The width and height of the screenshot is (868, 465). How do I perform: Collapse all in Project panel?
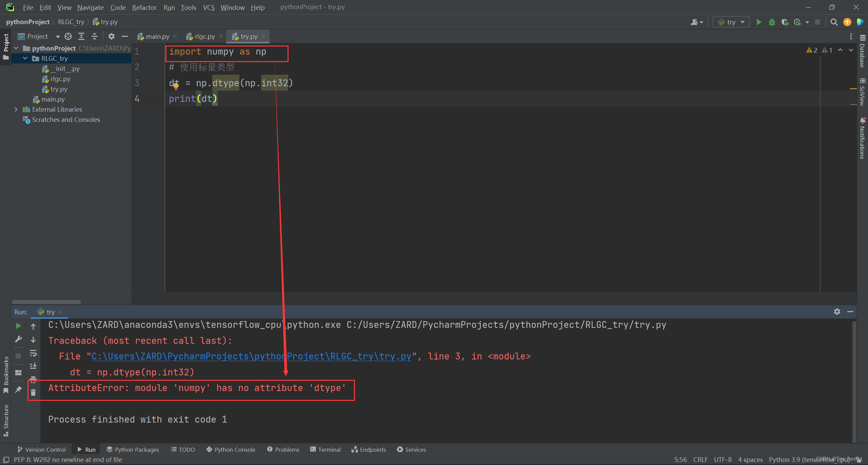95,36
